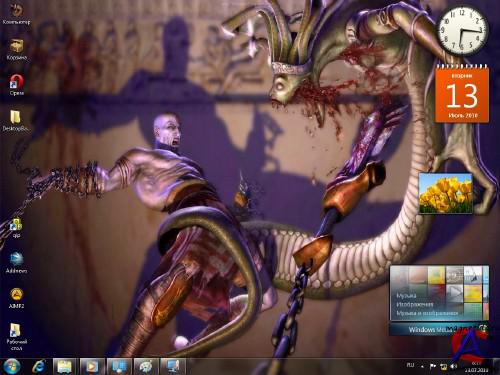Screen dimensions: 500x375
Task: Open the Action Center flag icon
Action: pos(433,367)
